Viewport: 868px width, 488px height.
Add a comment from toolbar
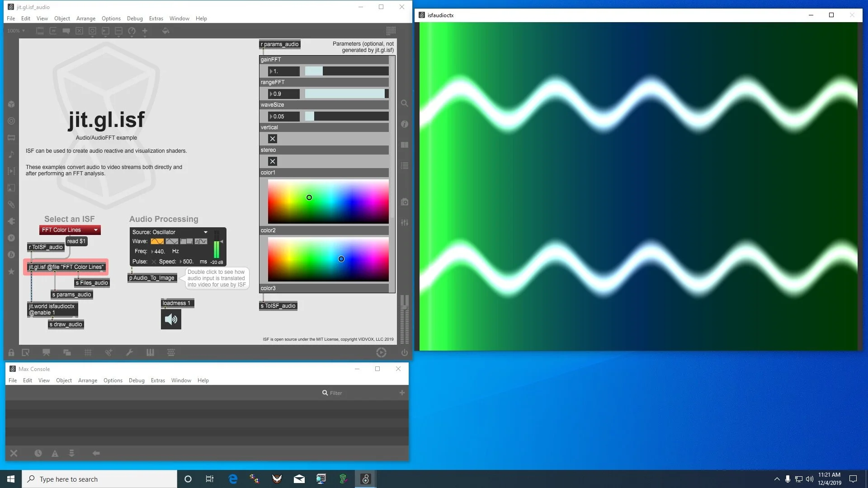tap(66, 31)
